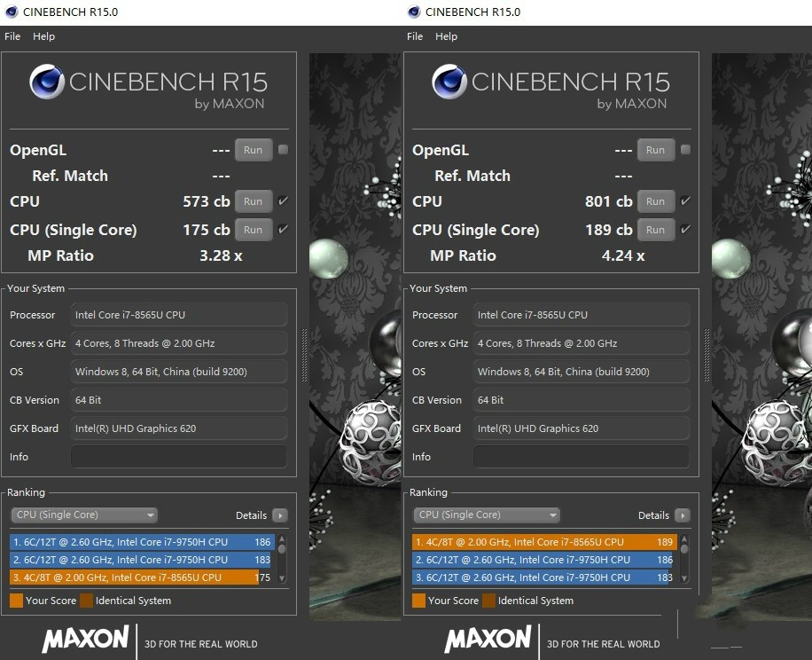The width and height of the screenshot is (812, 660).
Task: Click the OS field in the left window
Action: pyautogui.click(x=179, y=372)
